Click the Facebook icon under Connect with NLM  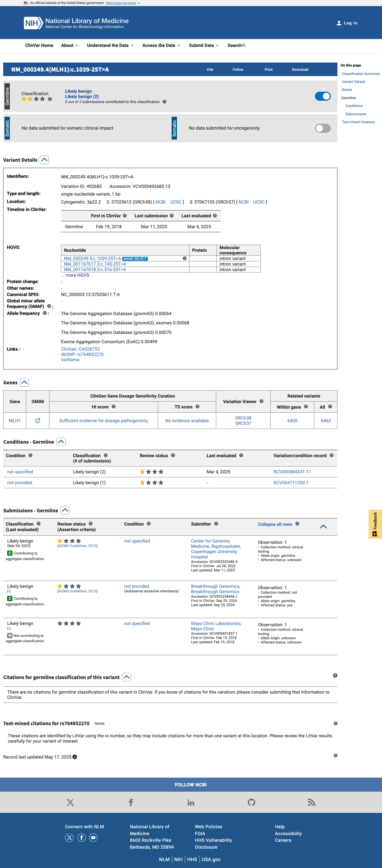coord(81,838)
